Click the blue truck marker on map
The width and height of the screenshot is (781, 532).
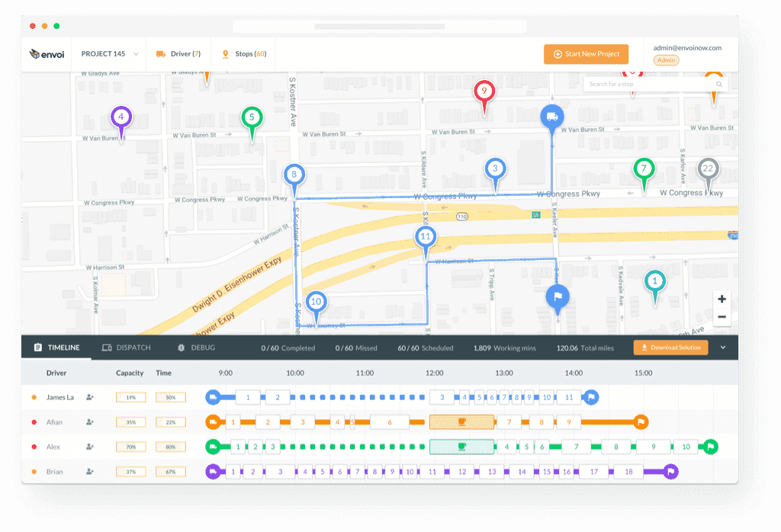point(552,117)
